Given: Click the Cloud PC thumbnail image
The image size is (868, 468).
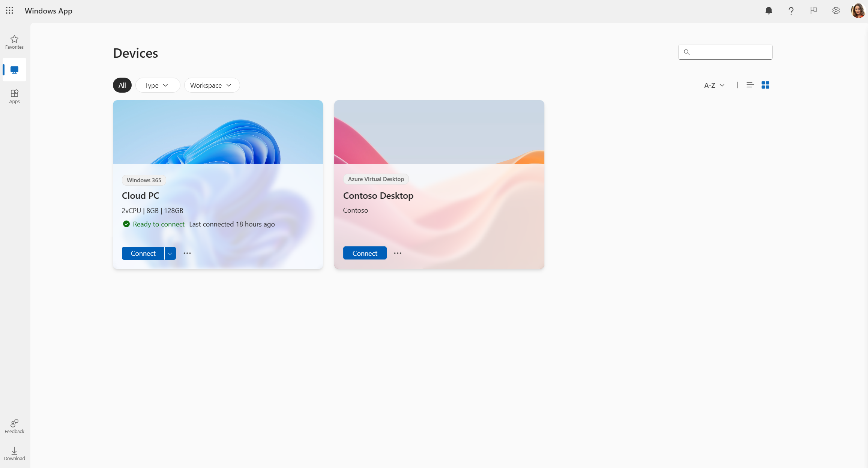Looking at the screenshot, I should point(218,132).
